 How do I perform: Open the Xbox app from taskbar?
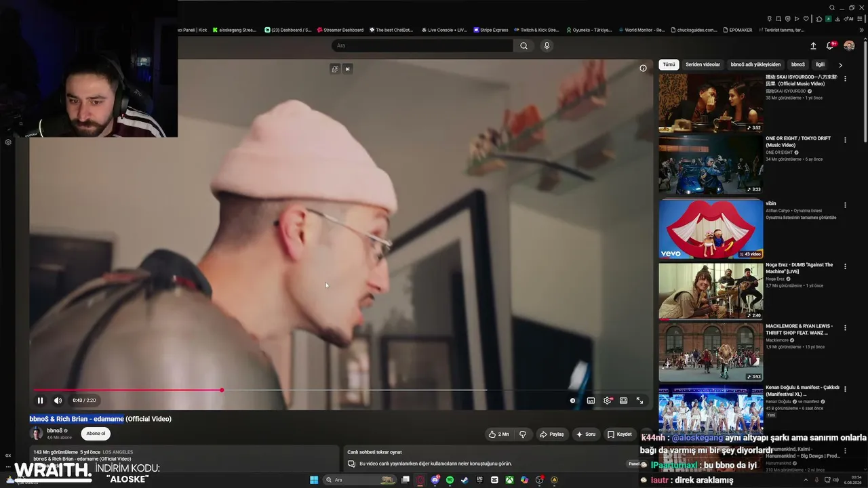509,480
